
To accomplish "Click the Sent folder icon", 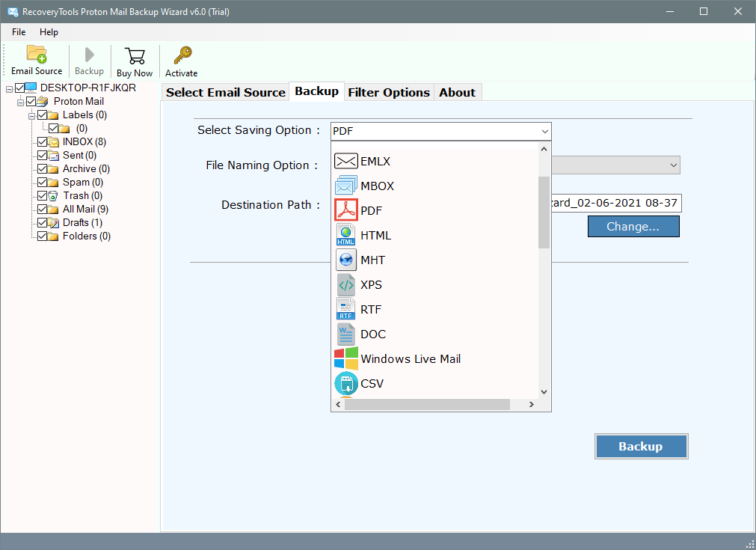I will tap(54, 156).
